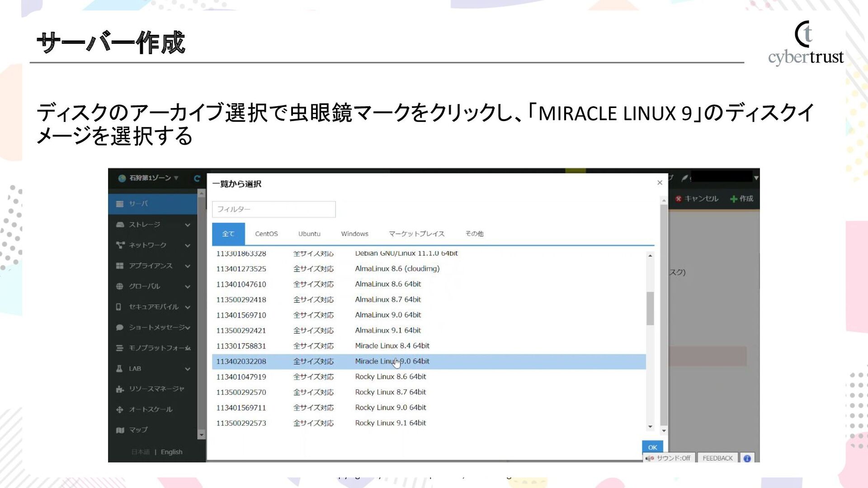Select the Windows tab

355,234
